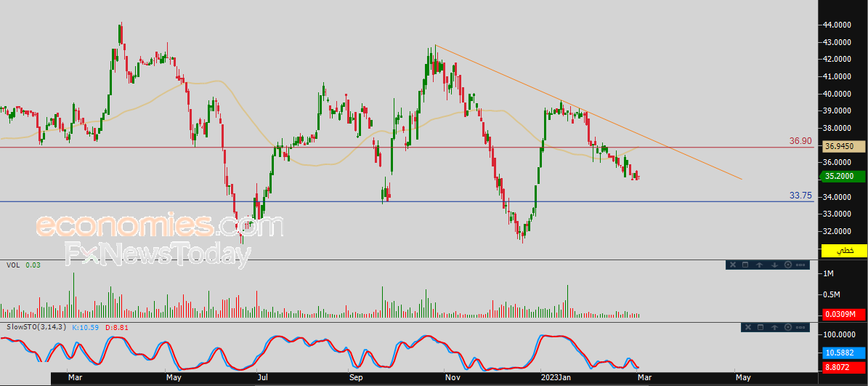The height and width of the screenshot is (386, 868).
Task: Click the 36.90 resistance line label
Action: coord(801,141)
